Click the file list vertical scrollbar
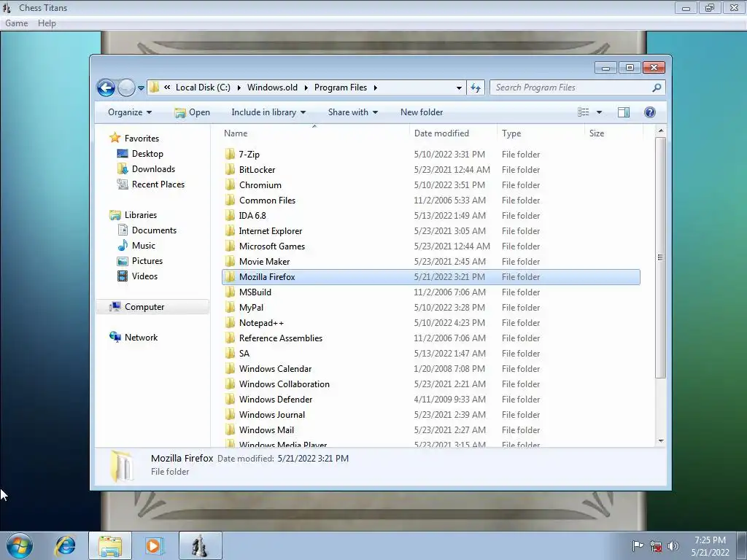This screenshot has width=747, height=560. point(660,257)
